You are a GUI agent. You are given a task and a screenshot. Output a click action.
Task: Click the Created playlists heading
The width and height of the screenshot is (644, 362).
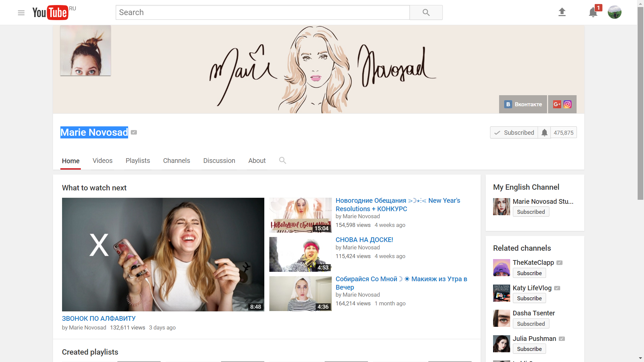coord(90,352)
